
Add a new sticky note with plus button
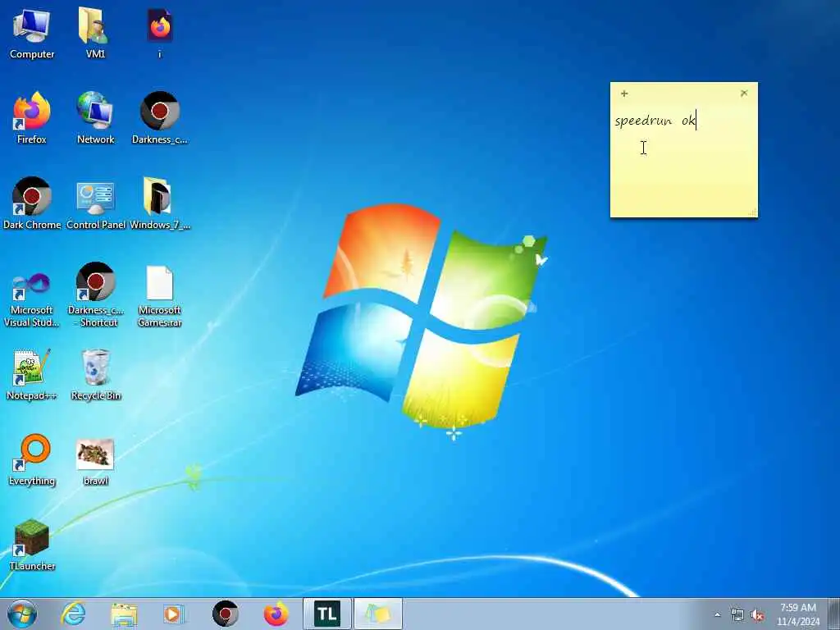[x=624, y=94]
